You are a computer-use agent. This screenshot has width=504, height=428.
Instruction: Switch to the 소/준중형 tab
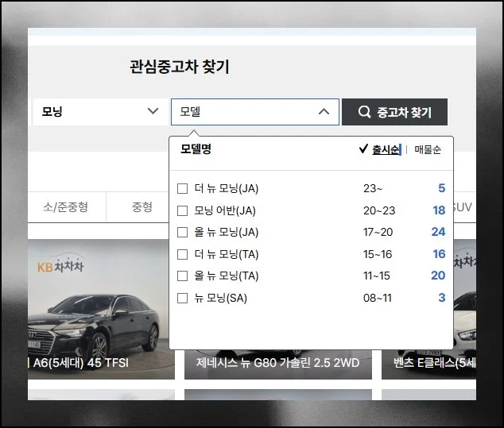pos(66,207)
